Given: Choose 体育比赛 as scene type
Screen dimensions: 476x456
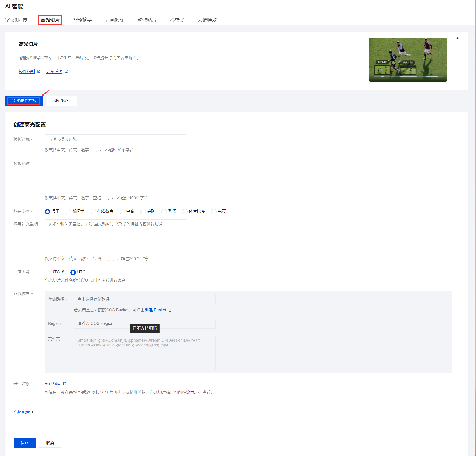Looking at the screenshot, I should (x=185, y=211).
